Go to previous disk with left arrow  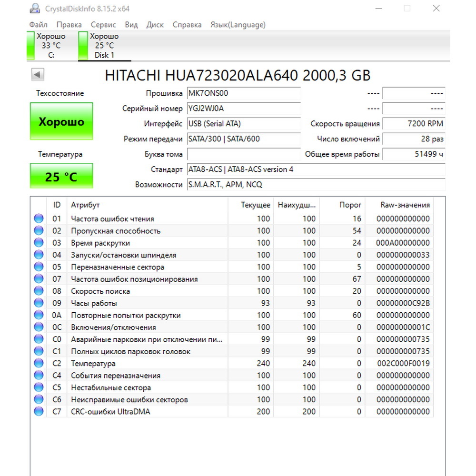[38, 74]
